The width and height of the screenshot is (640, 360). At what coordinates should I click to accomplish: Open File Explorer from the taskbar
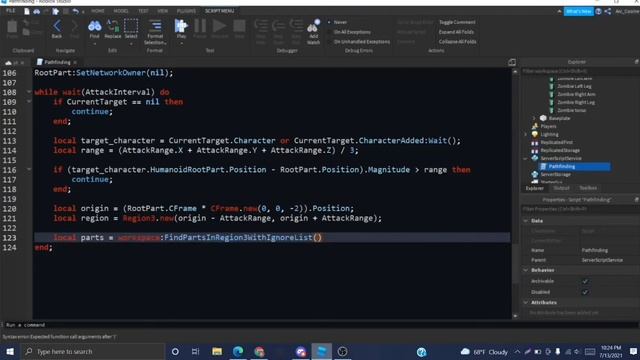tap(217, 351)
